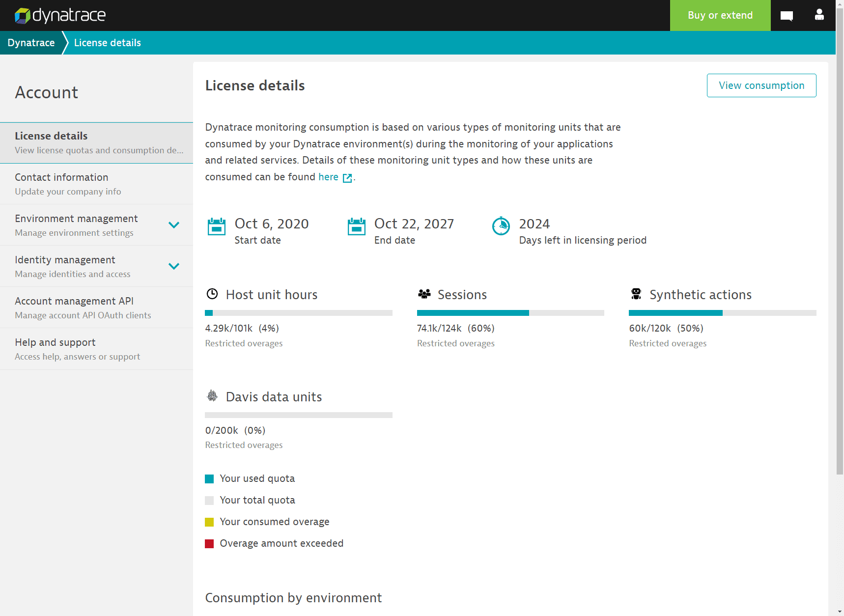844x616 pixels.
Task: Open Identity management sidebar item
Action: [x=96, y=266]
